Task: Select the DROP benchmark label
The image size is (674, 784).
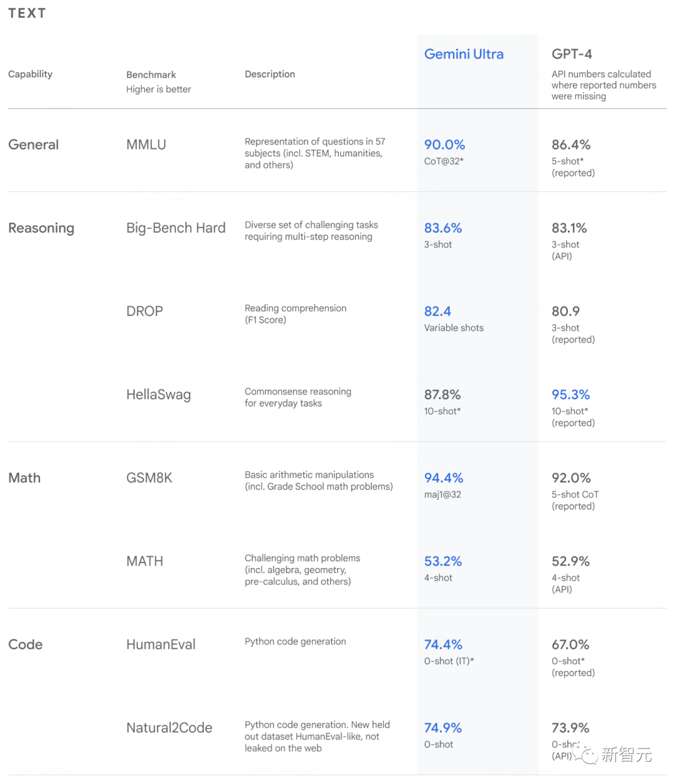Action: click(144, 311)
